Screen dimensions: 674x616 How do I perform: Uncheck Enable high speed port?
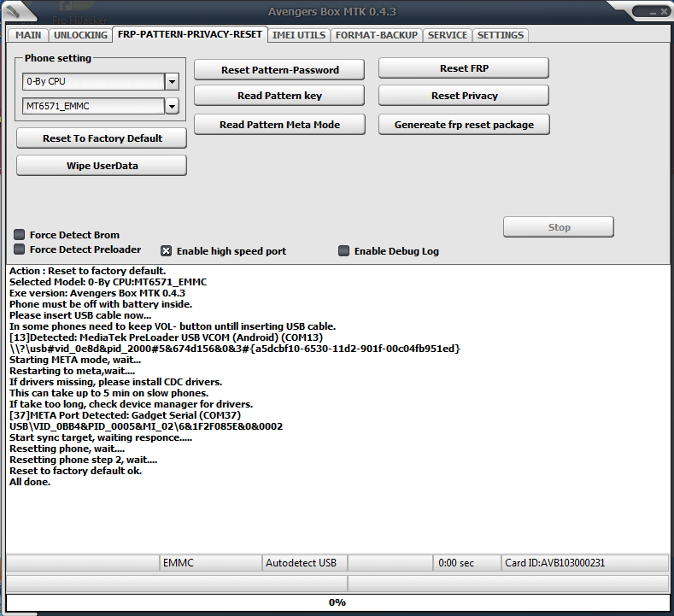[167, 251]
